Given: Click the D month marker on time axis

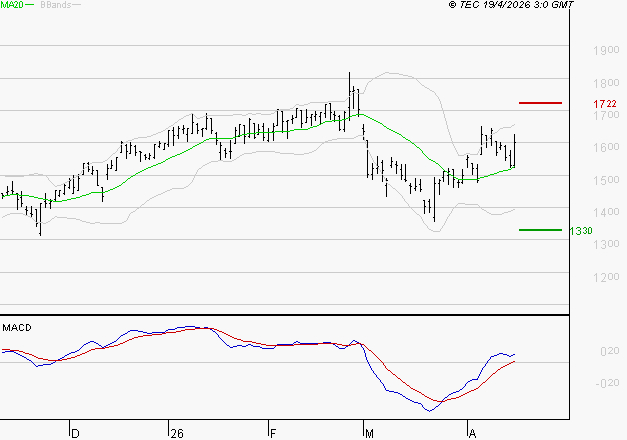Looking at the screenshot, I should click(x=75, y=433).
